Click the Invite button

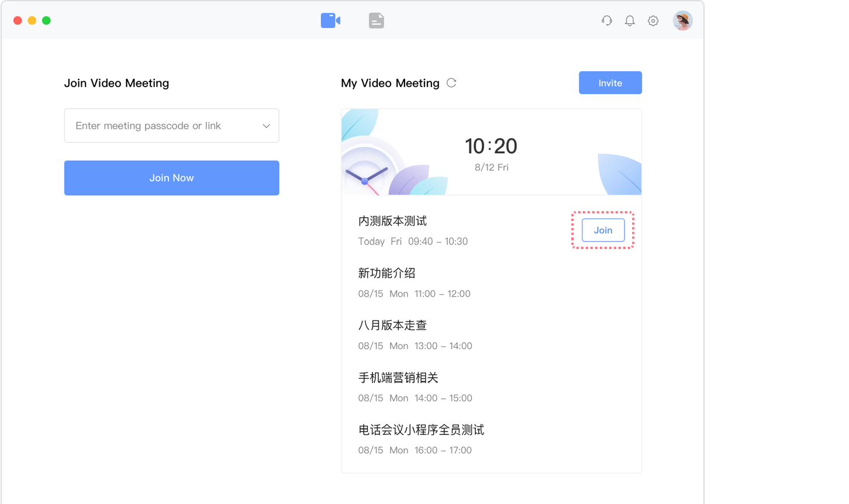pos(610,83)
